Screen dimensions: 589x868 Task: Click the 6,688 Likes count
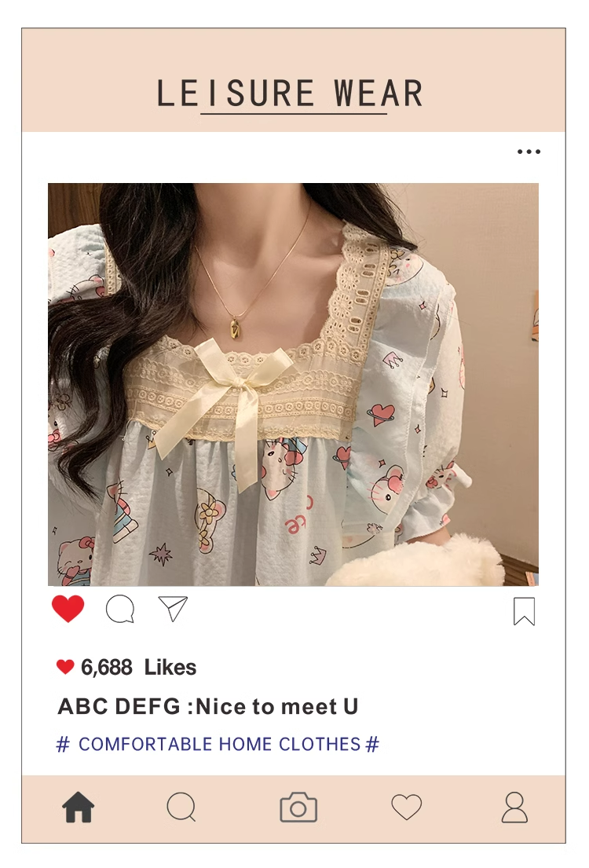pyautogui.click(x=138, y=668)
